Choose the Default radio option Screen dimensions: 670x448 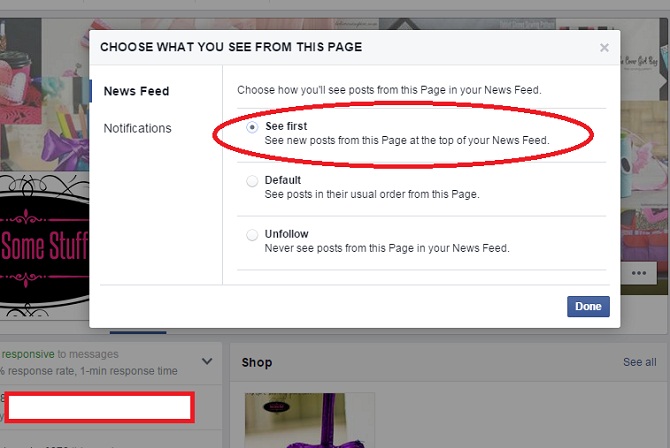pyautogui.click(x=252, y=181)
